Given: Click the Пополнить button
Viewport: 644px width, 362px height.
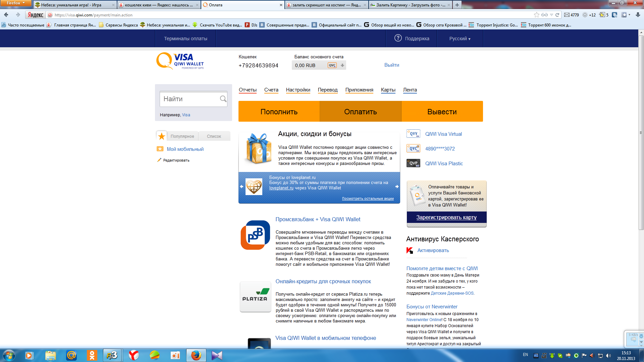Looking at the screenshot, I should [279, 111].
